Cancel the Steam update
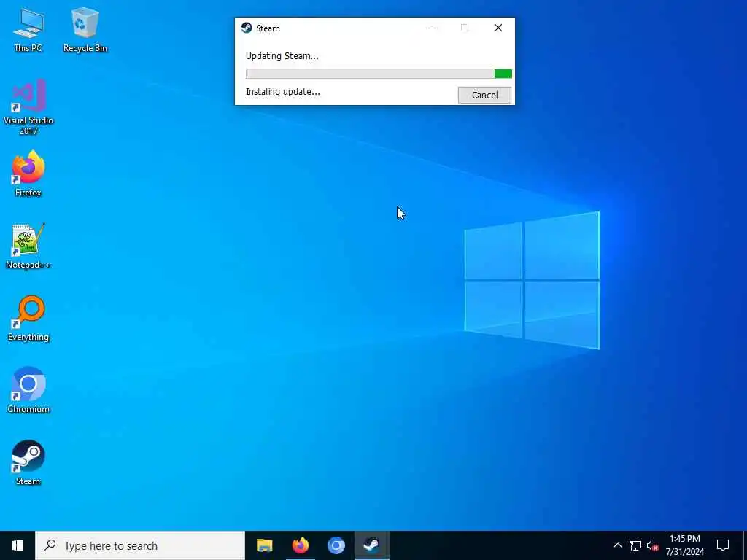 484,95
